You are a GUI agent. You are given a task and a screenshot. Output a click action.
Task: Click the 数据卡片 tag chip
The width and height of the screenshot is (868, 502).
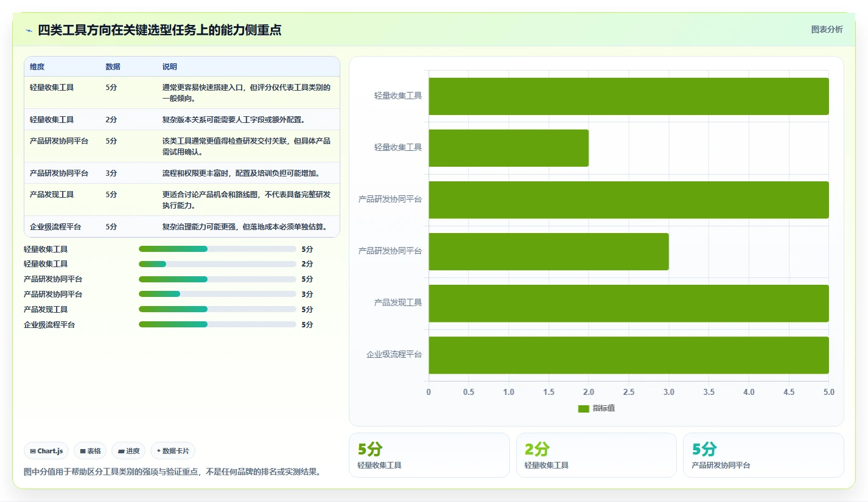(x=173, y=451)
